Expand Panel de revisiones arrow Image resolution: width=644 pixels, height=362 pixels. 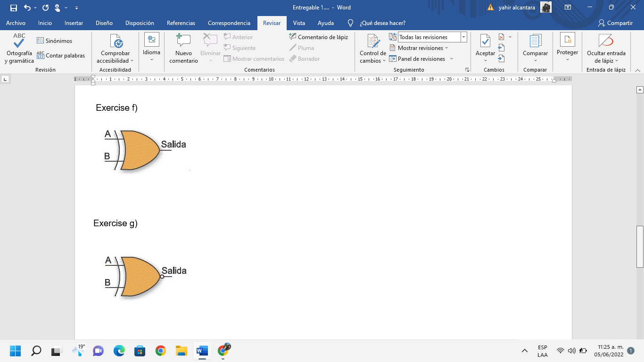tap(452, 59)
